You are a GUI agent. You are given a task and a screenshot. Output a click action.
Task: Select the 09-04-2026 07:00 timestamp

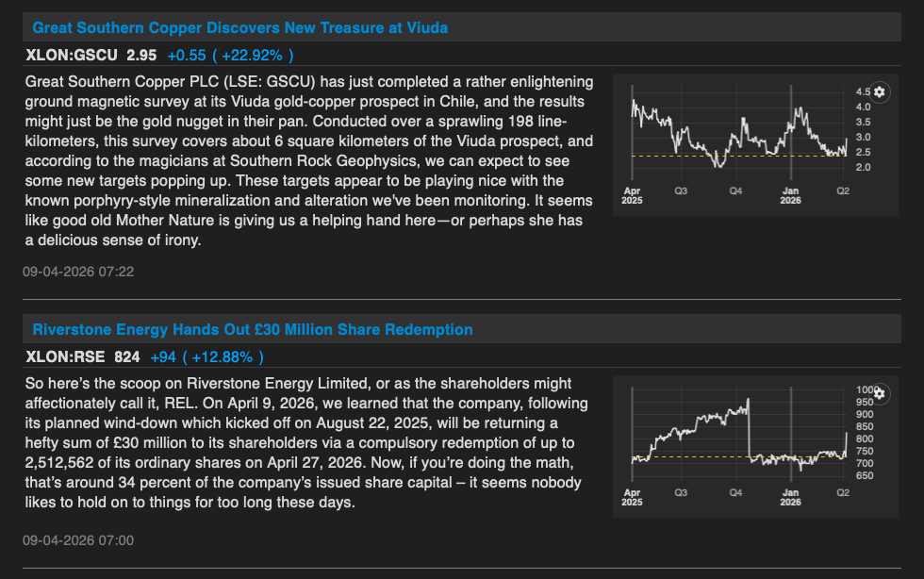click(79, 540)
